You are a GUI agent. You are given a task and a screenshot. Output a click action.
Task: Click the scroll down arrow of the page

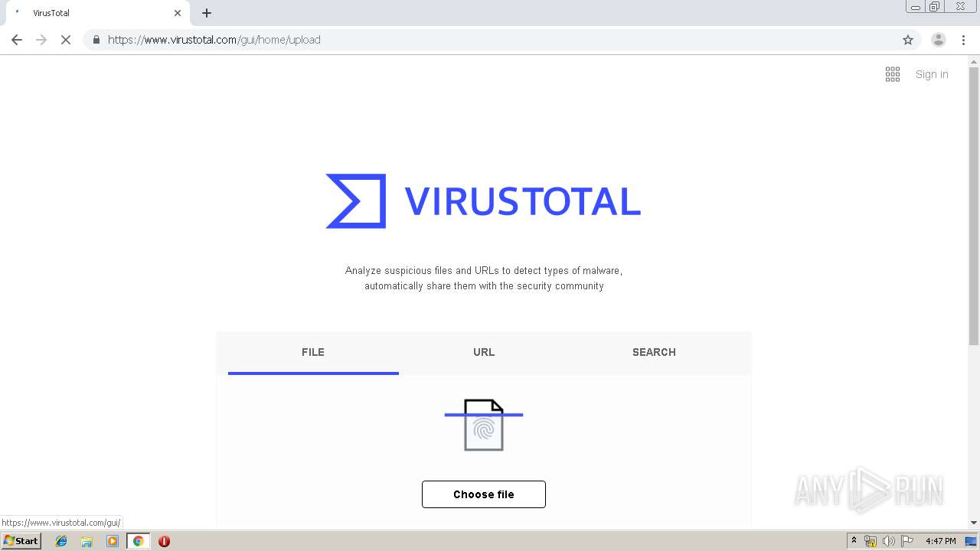[x=974, y=523]
